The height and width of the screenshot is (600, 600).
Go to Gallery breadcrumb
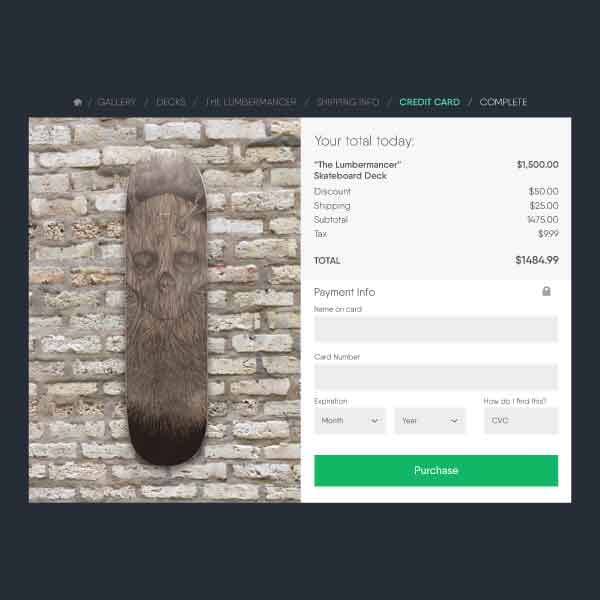click(x=117, y=102)
